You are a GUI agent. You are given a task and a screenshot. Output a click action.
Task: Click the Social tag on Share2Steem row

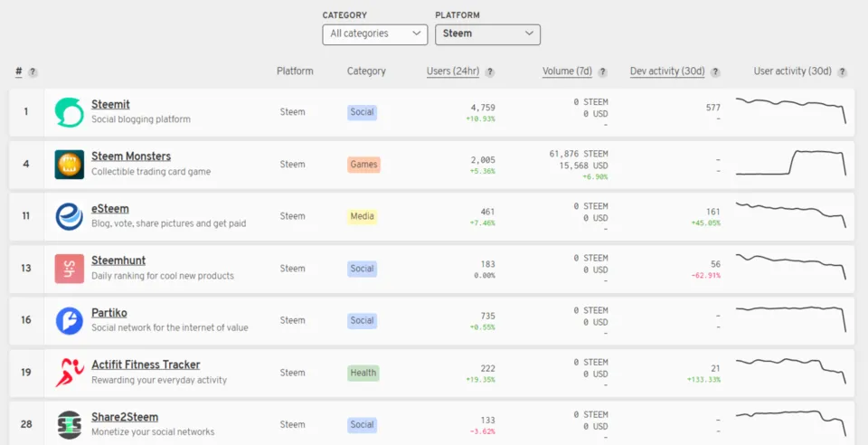click(x=362, y=424)
